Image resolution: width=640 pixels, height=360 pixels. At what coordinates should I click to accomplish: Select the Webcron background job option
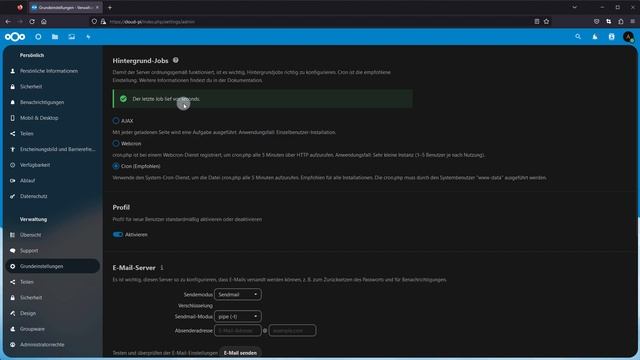click(116, 144)
